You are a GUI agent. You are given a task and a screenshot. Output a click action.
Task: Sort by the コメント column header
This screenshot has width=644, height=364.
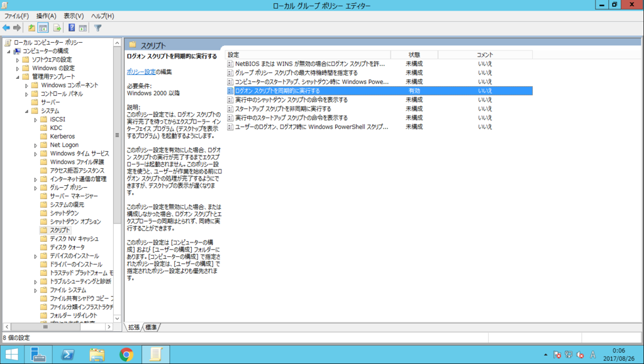(x=485, y=55)
